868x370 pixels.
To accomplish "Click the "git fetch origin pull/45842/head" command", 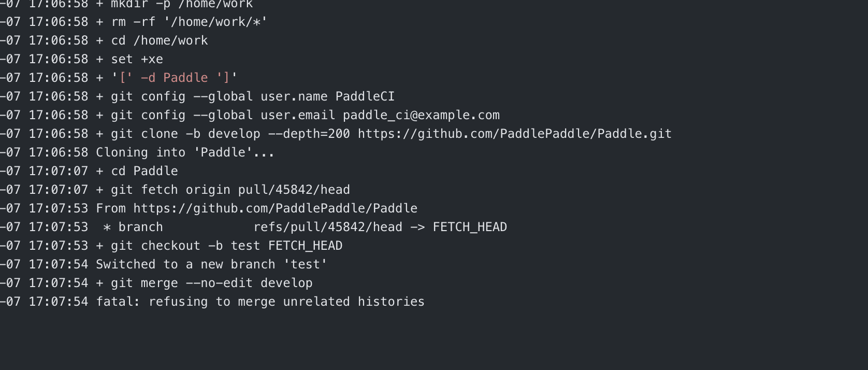I will [x=230, y=190].
